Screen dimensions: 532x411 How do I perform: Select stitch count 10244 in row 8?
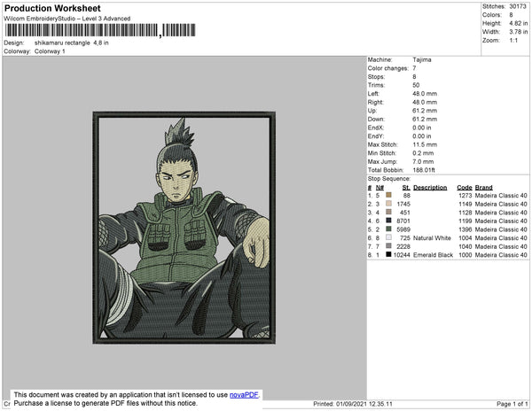402,255
